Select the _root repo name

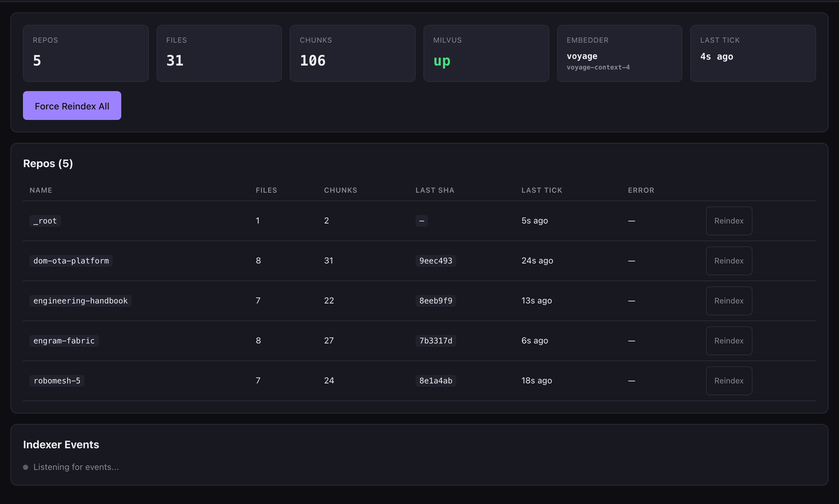45,221
